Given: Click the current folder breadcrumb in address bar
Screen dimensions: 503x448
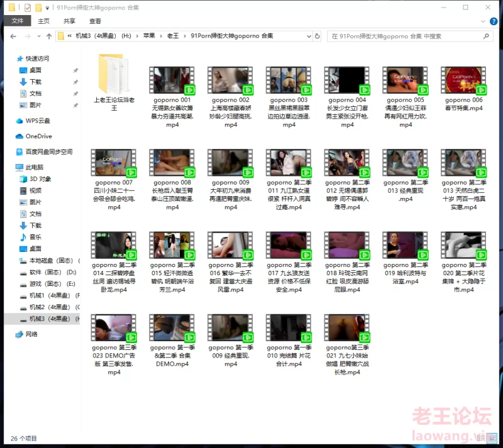Looking at the screenshot, I should click(x=232, y=36).
